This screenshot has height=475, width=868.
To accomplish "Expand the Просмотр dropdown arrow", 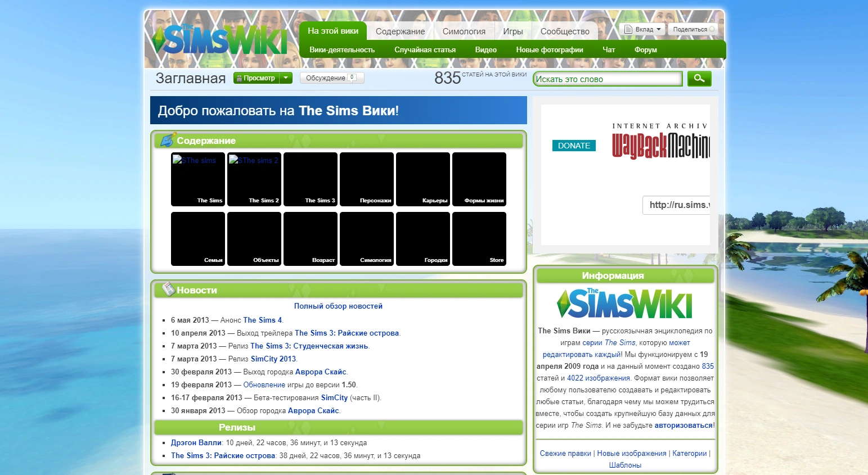I will click(x=286, y=78).
